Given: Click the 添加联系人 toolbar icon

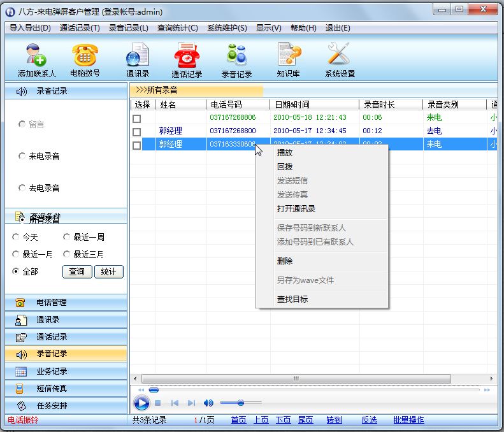Looking at the screenshot, I should (x=37, y=56).
